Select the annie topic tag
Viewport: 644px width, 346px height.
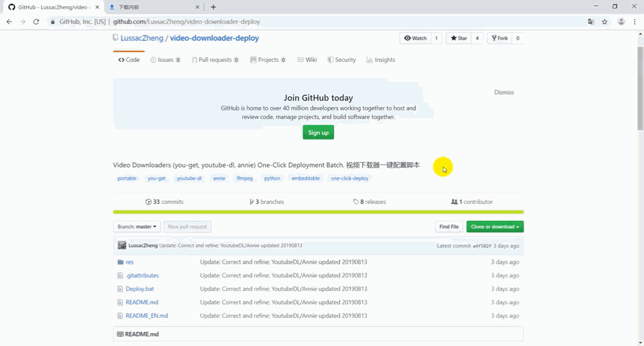click(219, 178)
